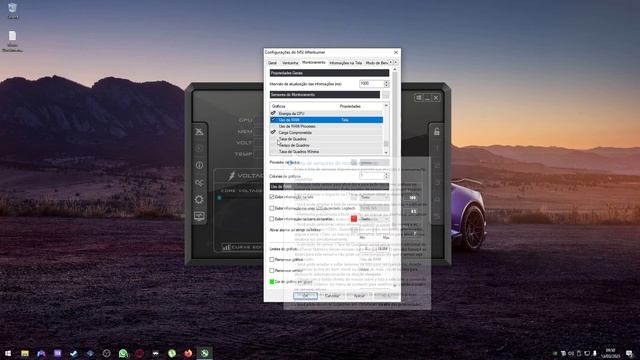Click the info icon in Afterburner sidebar

click(199, 165)
